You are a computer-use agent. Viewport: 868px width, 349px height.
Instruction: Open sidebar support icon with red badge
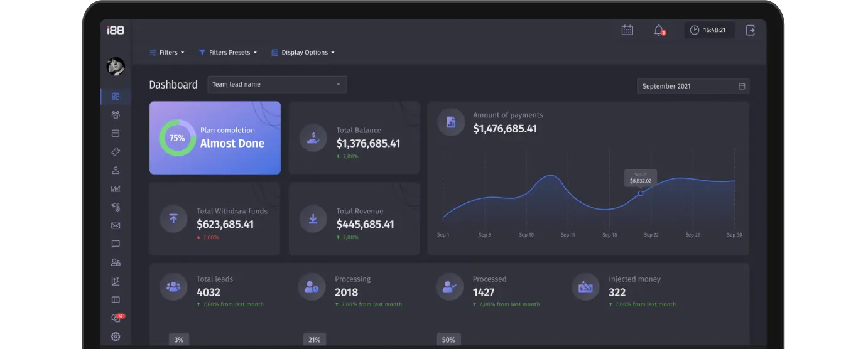117,318
